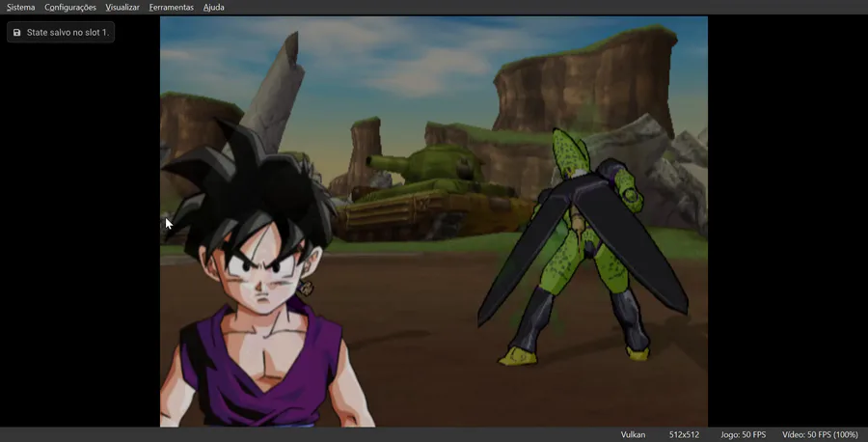868x442 pixels.
Task: Click the 512x512 resolution status entry
Action: tap(684, 435)
